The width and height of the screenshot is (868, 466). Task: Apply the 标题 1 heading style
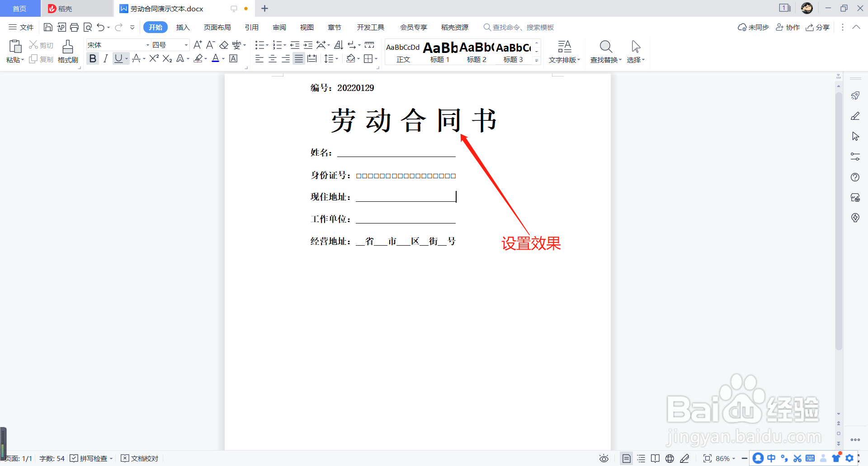[440, 52]
